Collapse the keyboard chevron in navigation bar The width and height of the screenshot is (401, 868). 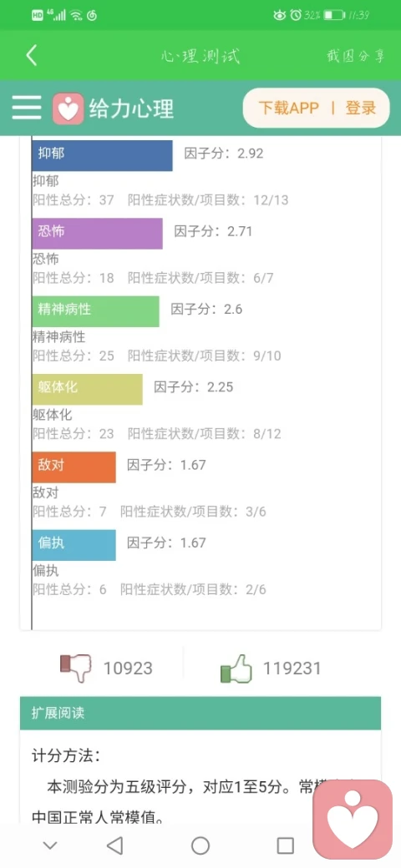click(x=50, y=845)
